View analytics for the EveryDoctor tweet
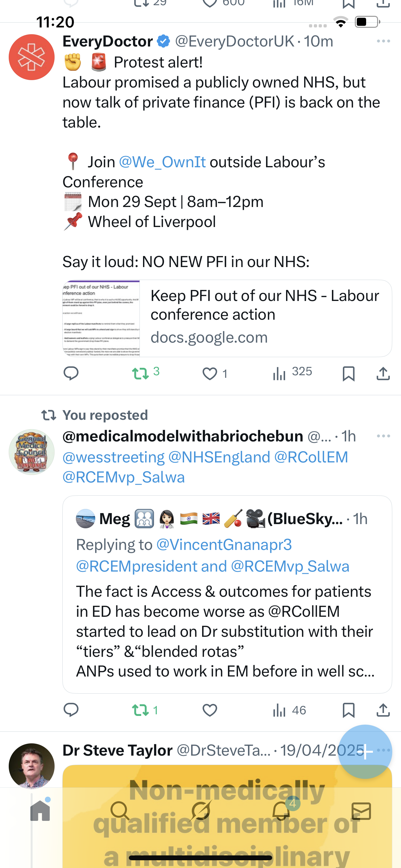This screenshot has height=868, width=401. 292,373
